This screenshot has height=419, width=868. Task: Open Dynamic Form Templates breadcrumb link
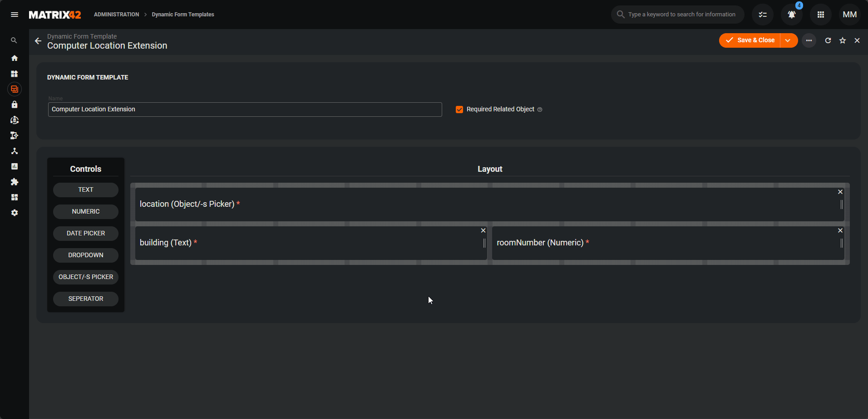point(183,14)
